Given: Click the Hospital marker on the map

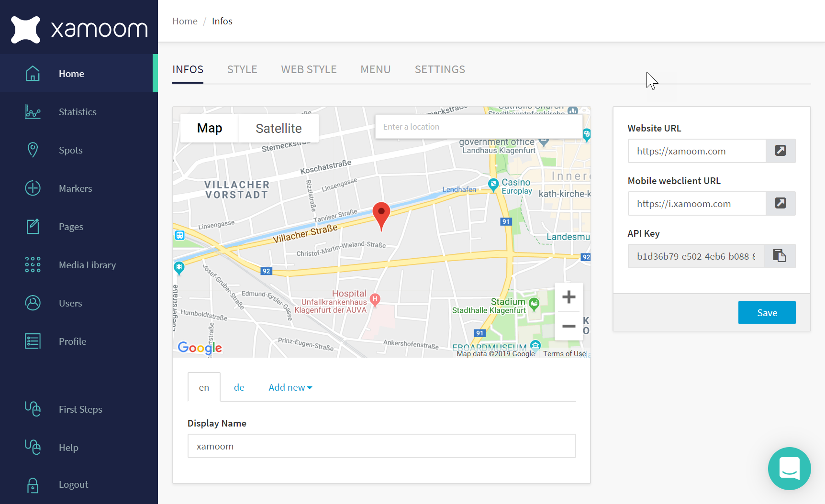Looking at the screenshot, I should (x=375, y=300).
